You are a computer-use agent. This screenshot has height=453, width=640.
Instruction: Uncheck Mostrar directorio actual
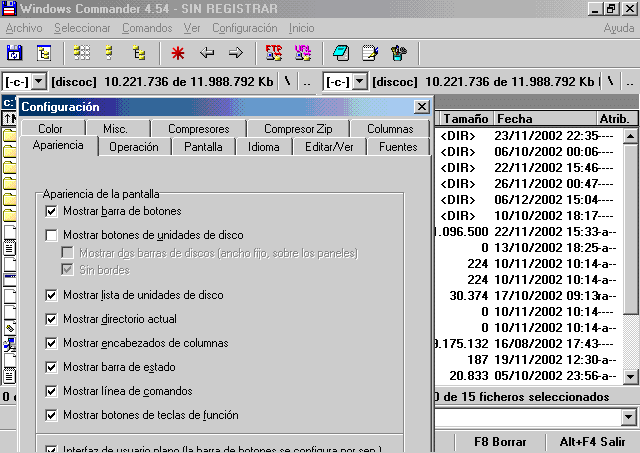(x=51, y=319)
